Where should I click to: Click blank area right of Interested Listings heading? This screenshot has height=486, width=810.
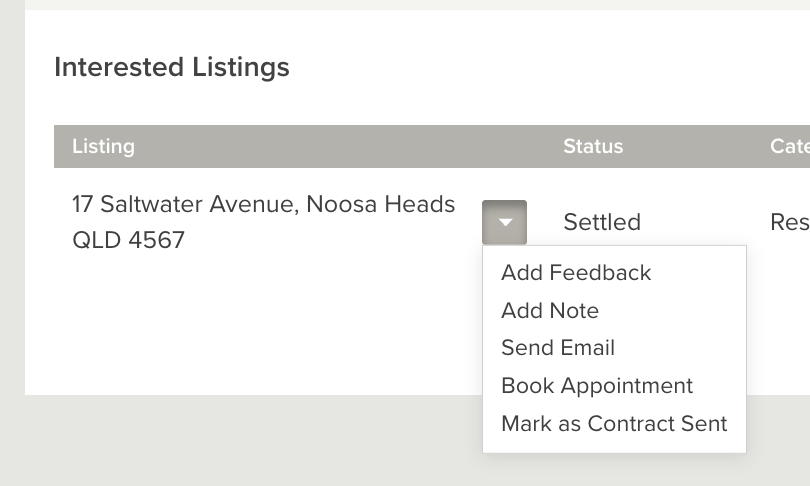click(550, 67)
